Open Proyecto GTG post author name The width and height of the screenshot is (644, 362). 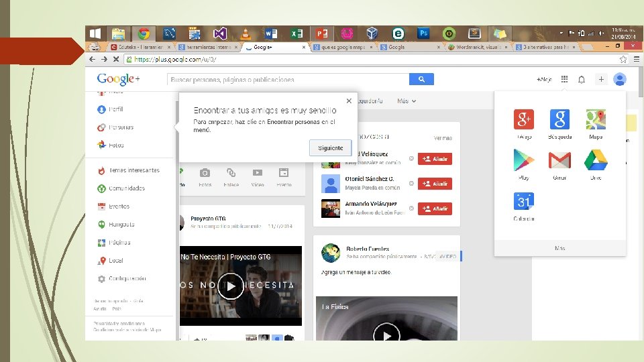click(x=208, y=219)
